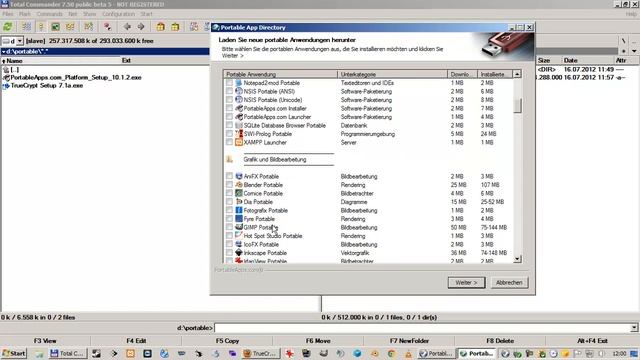Viewport: 640px width, 360px height.
Task: Click the Dia Portable app icon
Action: 239,202
